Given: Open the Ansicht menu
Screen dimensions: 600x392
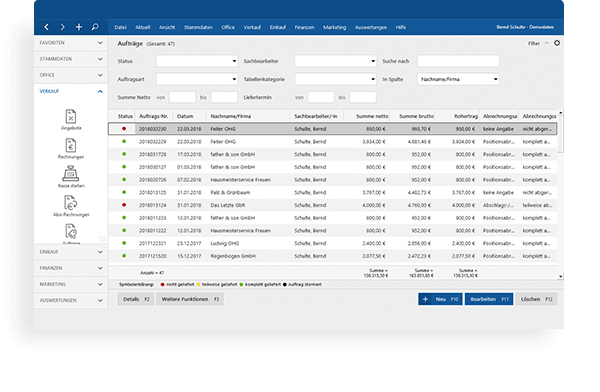Looking at the screenshot, I should point(167,27).
